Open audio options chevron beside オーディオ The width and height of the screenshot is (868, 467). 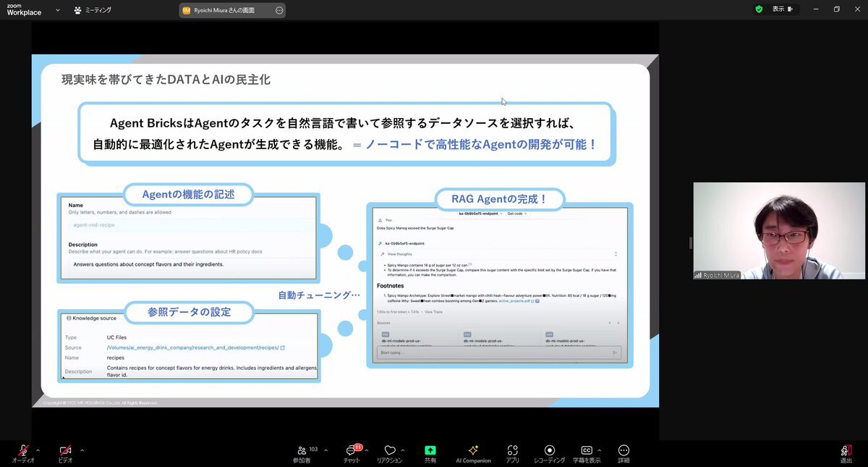38,450
